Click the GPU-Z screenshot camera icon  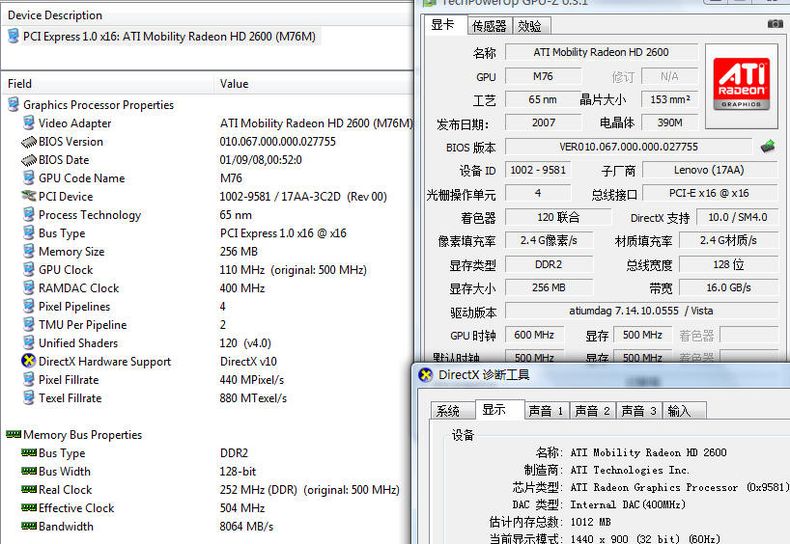[x=775, y=24]
